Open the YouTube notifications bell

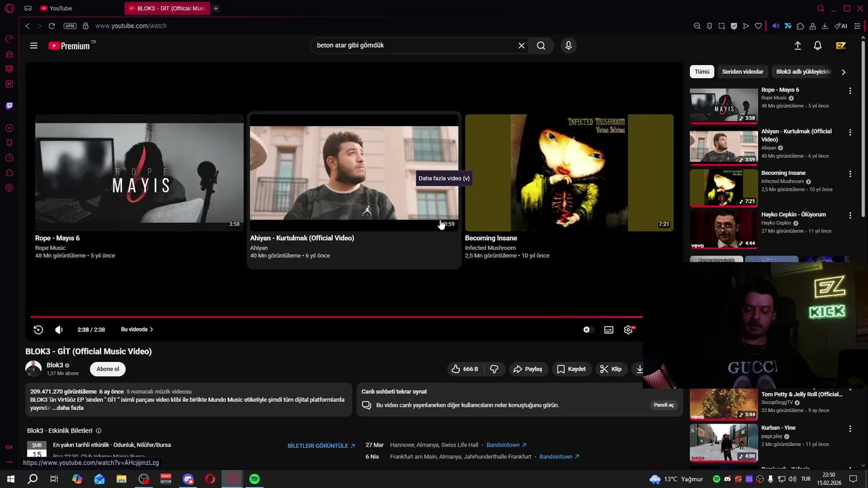coord(818,45)
